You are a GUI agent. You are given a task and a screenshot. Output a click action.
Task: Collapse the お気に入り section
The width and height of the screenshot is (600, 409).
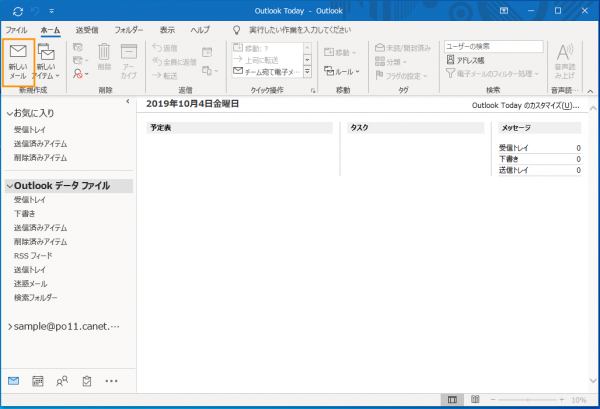point(10,114)
